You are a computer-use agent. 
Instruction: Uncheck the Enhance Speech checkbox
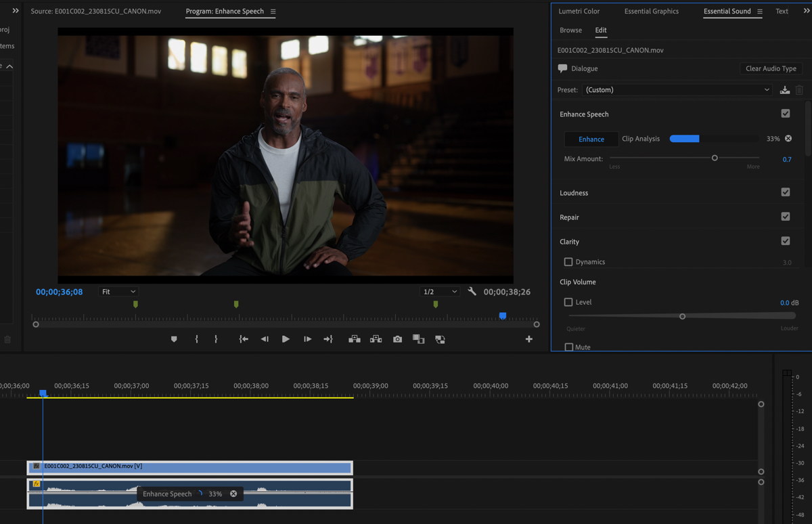(x=785, y=114)
